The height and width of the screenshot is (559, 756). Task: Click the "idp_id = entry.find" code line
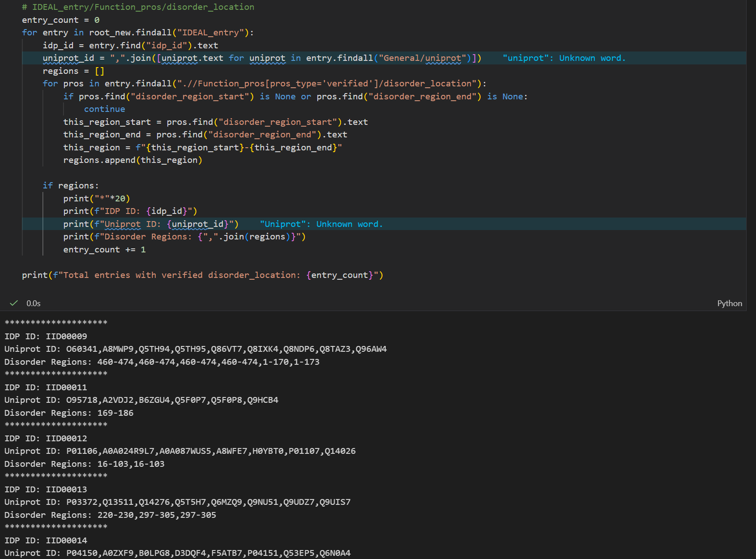point(130,46)
